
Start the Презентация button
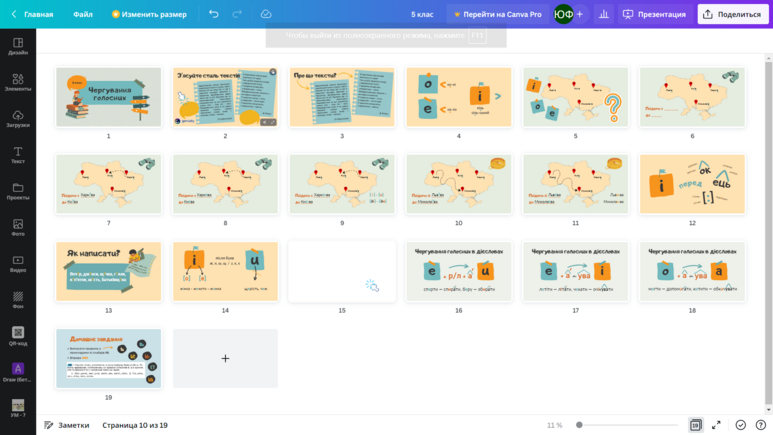click(654, 14)
